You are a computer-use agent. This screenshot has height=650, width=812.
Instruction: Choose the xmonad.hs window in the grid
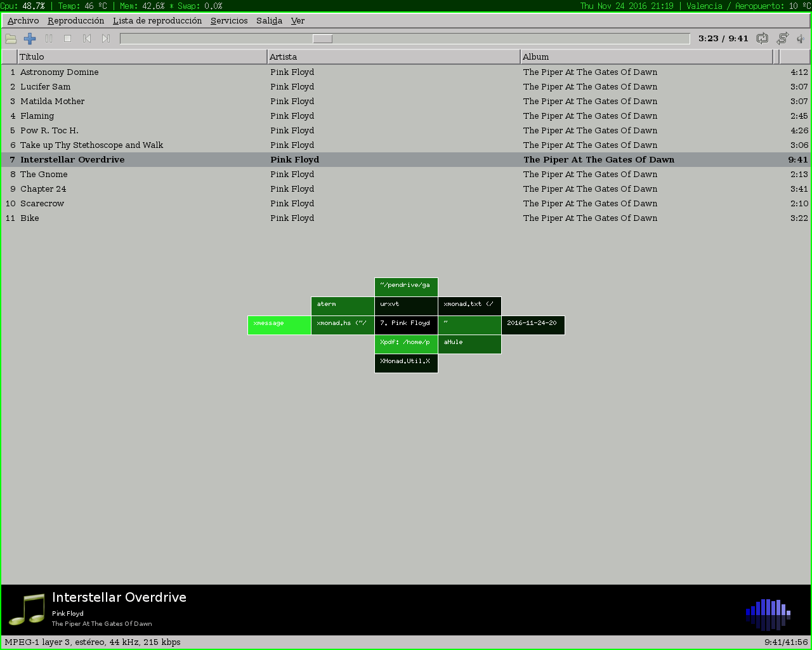click(x=343, y=325)
